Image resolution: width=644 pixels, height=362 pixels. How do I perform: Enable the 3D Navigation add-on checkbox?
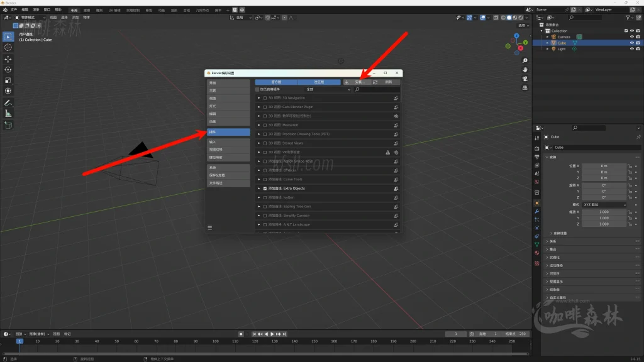(265, 98)
